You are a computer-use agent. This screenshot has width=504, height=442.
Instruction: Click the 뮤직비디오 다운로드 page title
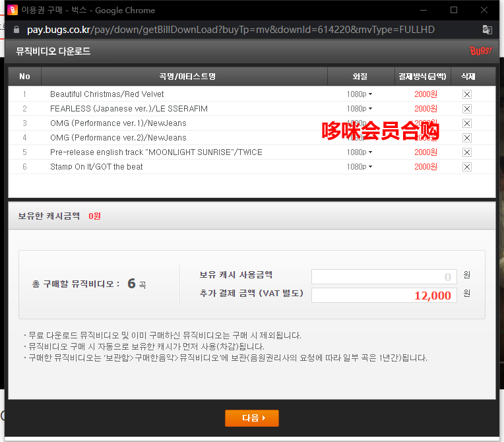(x=53, y=51)
